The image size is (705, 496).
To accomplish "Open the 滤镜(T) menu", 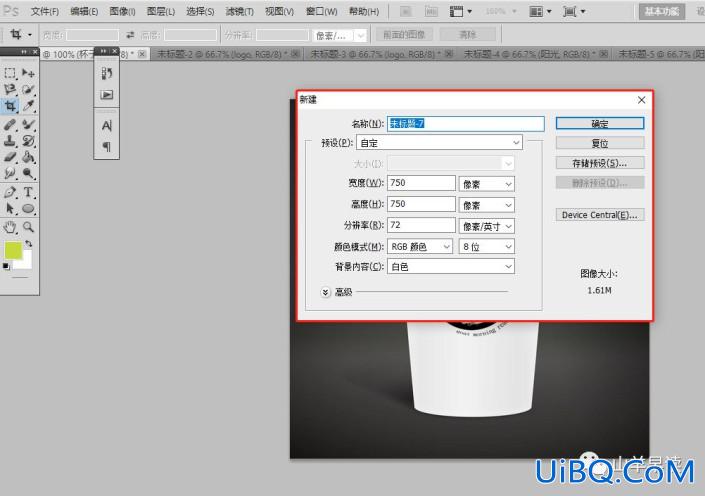I will 240,11.
